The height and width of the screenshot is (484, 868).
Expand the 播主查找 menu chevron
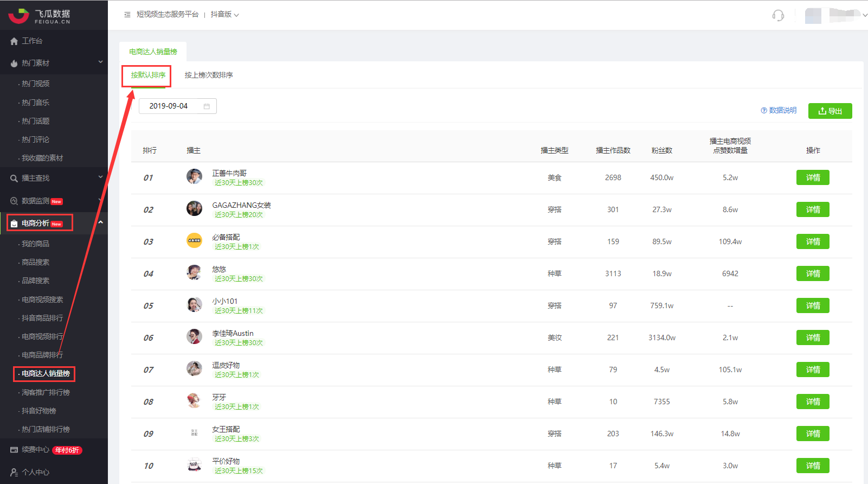coord(100,177)
